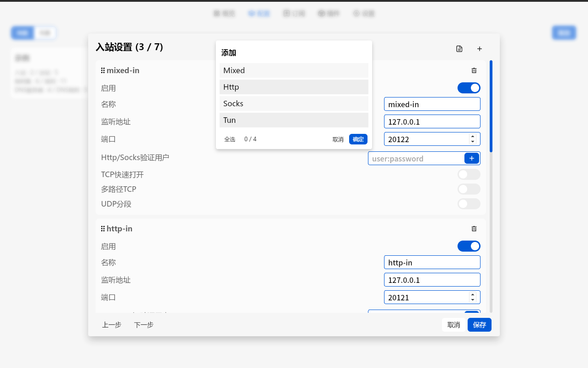Select Socks in the 添加 popup
The height and width of the screenshot is (368, 588).
pos(294,103)
